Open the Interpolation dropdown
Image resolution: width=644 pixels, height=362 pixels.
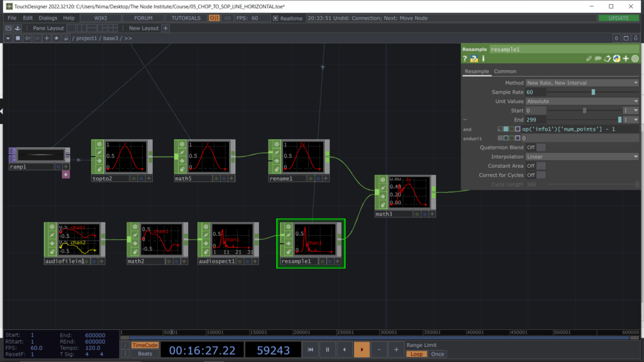tap(582, 156)
